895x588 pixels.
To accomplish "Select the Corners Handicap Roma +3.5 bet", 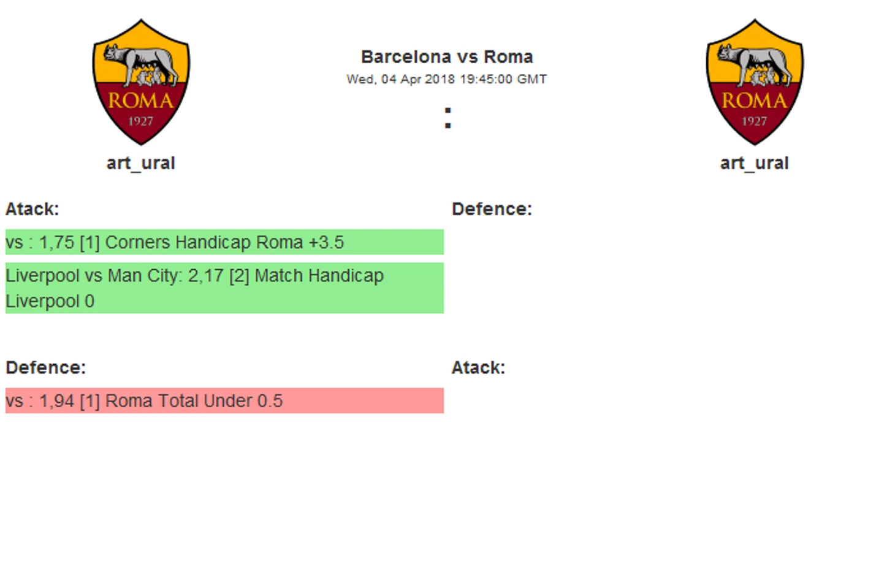I will 224,242.
